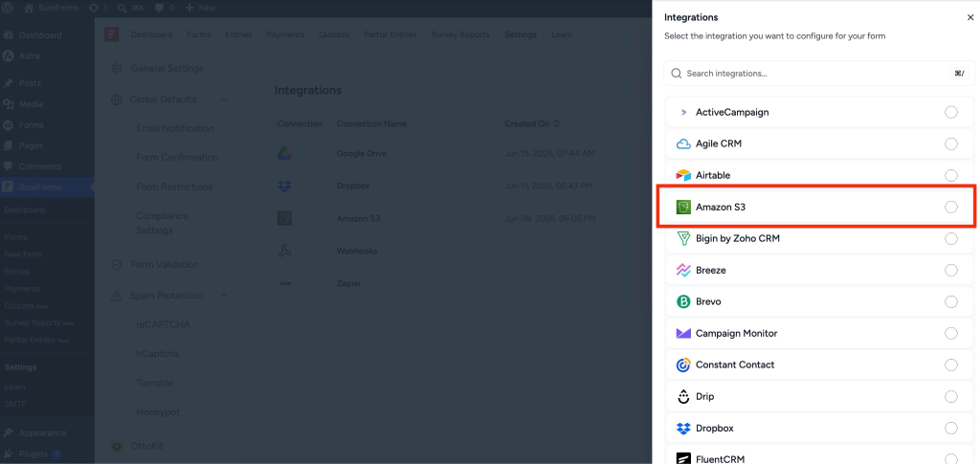The width and height of the screenshot is (980, 464).
Task: Click the Constant Contact logo icon
Action: tap(683, 365)
